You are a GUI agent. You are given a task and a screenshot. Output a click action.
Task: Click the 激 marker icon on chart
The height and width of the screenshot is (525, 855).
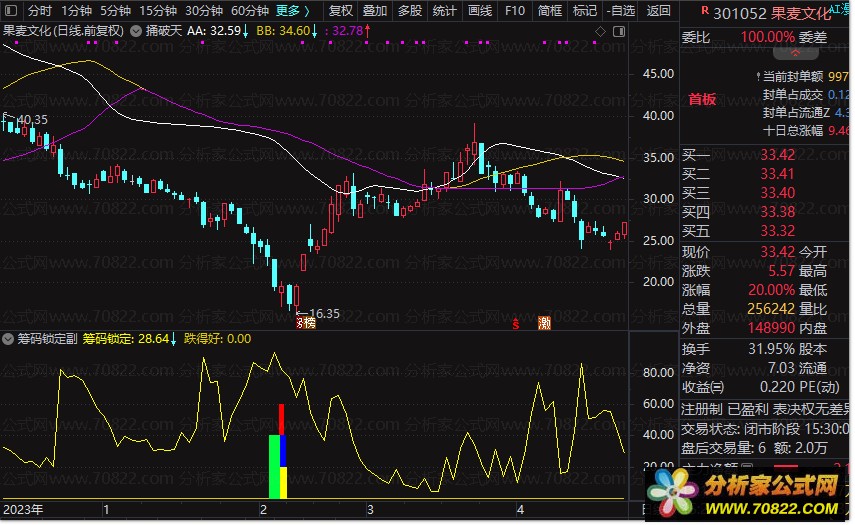tap(544, 323)
